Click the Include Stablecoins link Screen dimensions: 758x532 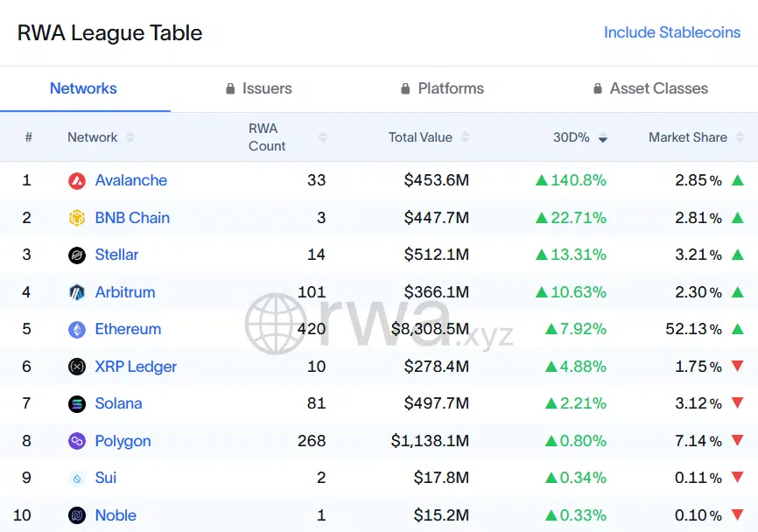coord(672,32)
